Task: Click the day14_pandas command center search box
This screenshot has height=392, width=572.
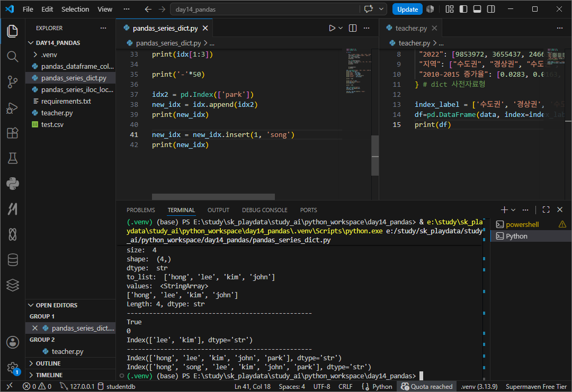Action: 265,9
